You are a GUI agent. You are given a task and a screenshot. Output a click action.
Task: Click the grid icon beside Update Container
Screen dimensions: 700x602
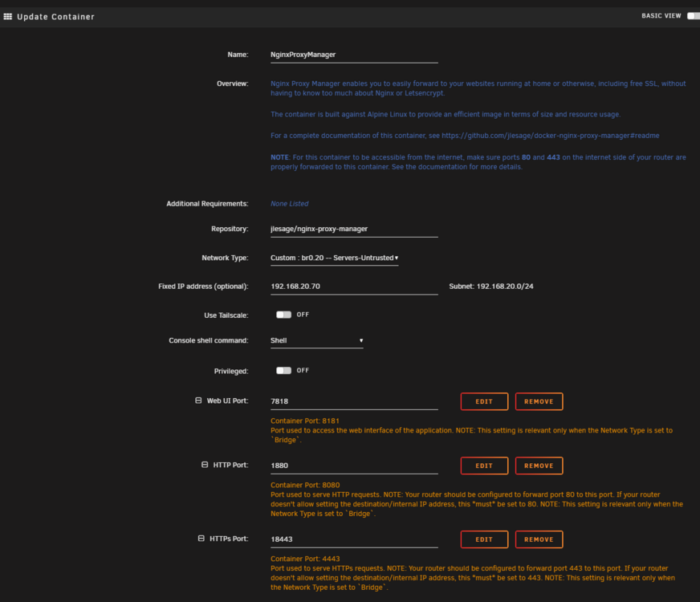(7, 17)
